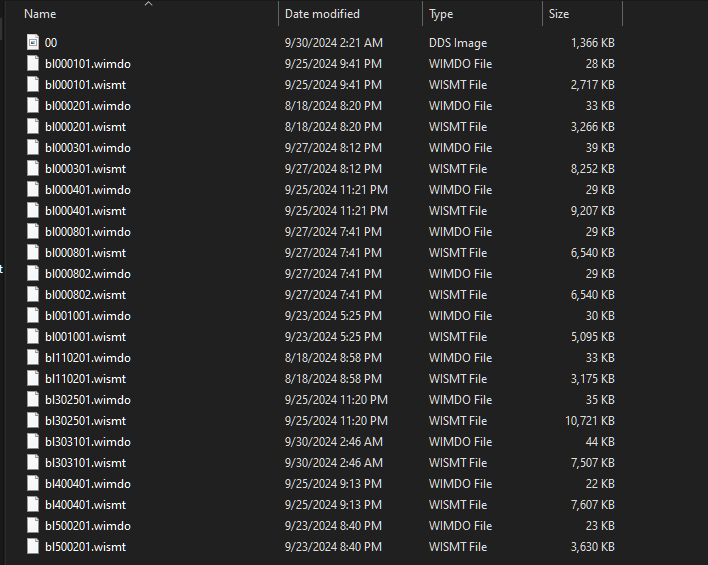Click the file icon of bl000801.wimdo
Image resolution: width=708 pixels, height=565 pixels.
pyautogui.click(x=33, y=232)
